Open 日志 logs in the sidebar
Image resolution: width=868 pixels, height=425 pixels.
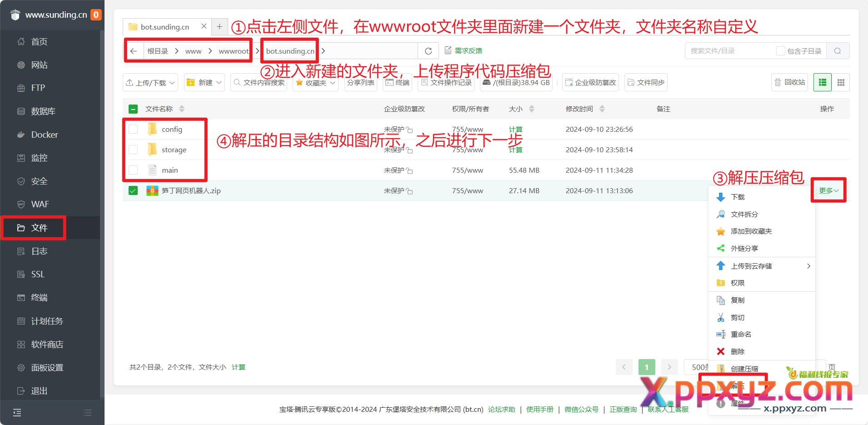pyautogui.click(x=39, y=251)
